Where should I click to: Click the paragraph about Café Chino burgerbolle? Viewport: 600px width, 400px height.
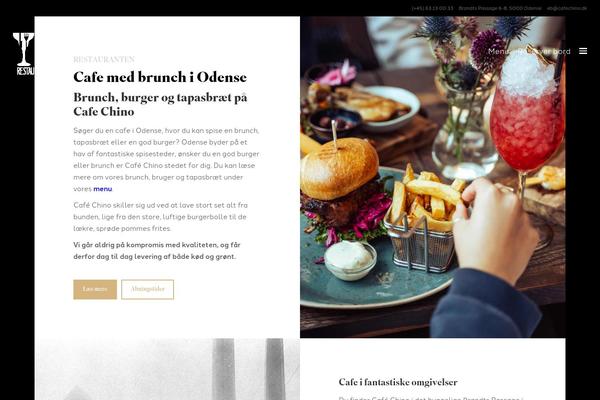pos(161,217)
